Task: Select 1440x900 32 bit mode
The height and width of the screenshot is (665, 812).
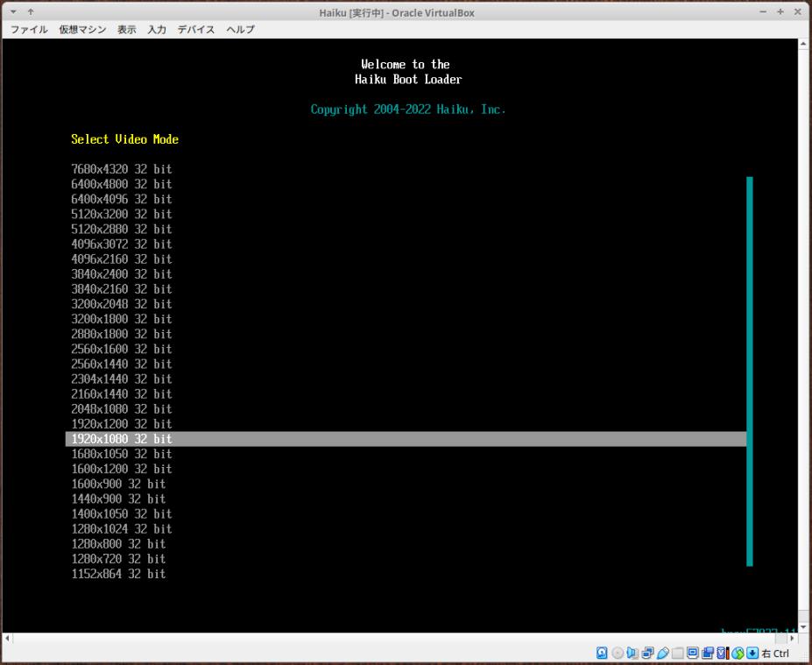Action: point(118,499)
